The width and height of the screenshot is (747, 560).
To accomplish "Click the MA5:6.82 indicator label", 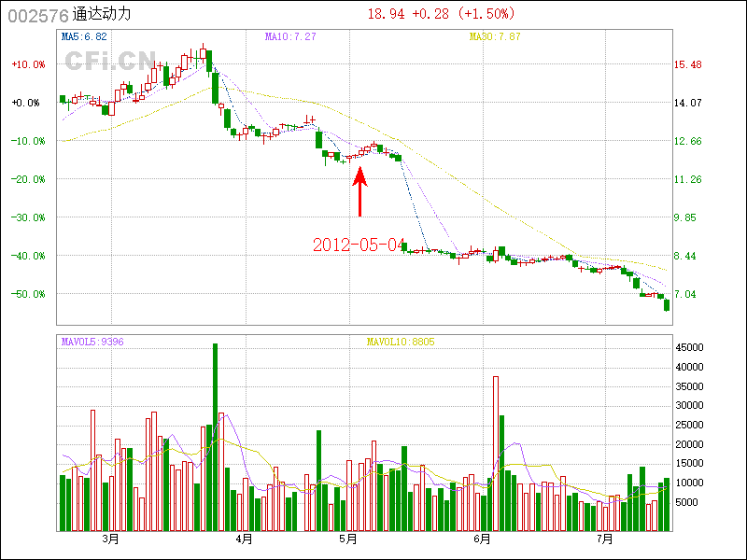I will tap(84, 36).
